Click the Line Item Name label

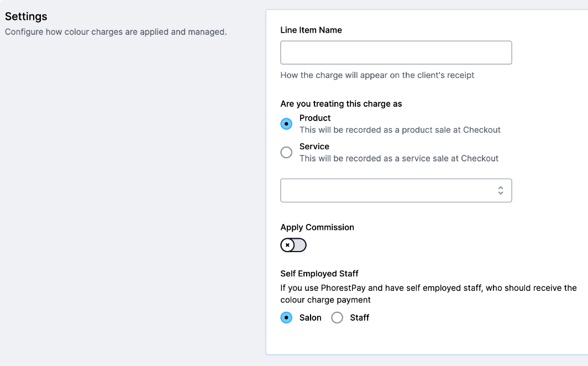click(x=311, y=30)
